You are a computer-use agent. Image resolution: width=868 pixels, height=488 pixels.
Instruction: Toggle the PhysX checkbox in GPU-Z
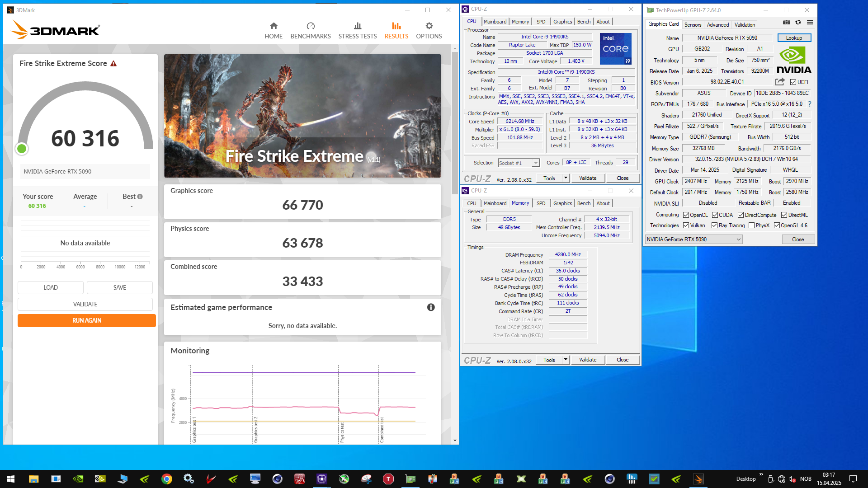point(752,225)
